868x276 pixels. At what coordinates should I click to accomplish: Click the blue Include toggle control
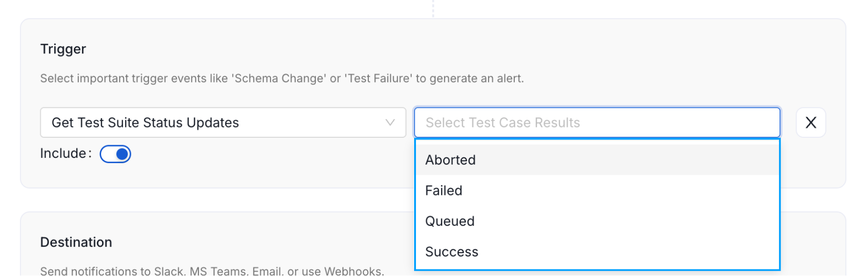click(x=115, y=154)
